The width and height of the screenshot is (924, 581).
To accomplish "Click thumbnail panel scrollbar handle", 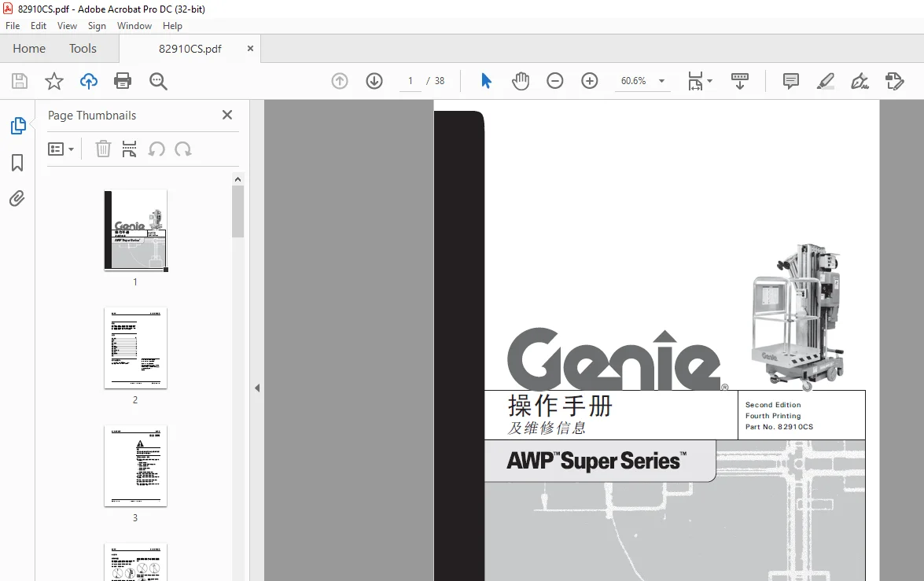I will (238, 211).
